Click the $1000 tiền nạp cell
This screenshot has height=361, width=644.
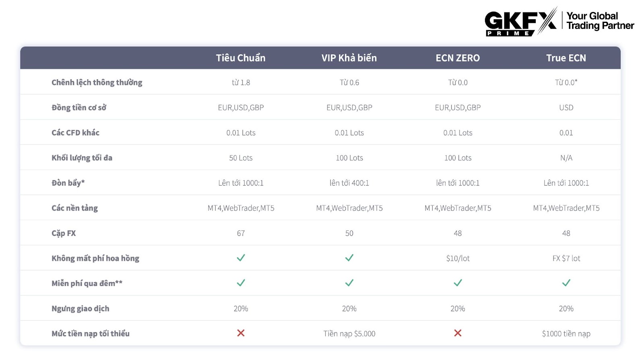[566, 334]
